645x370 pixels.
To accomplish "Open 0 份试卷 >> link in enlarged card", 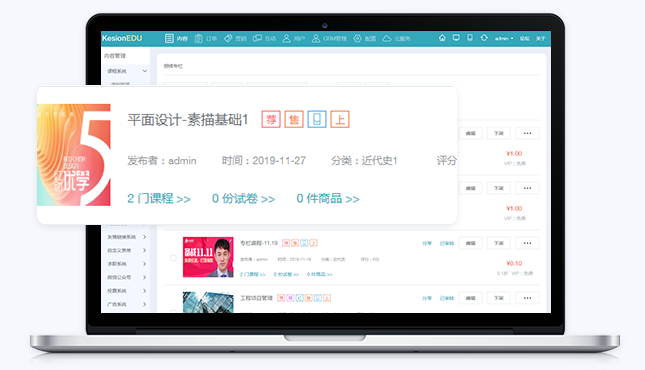I will pos(244,199).
